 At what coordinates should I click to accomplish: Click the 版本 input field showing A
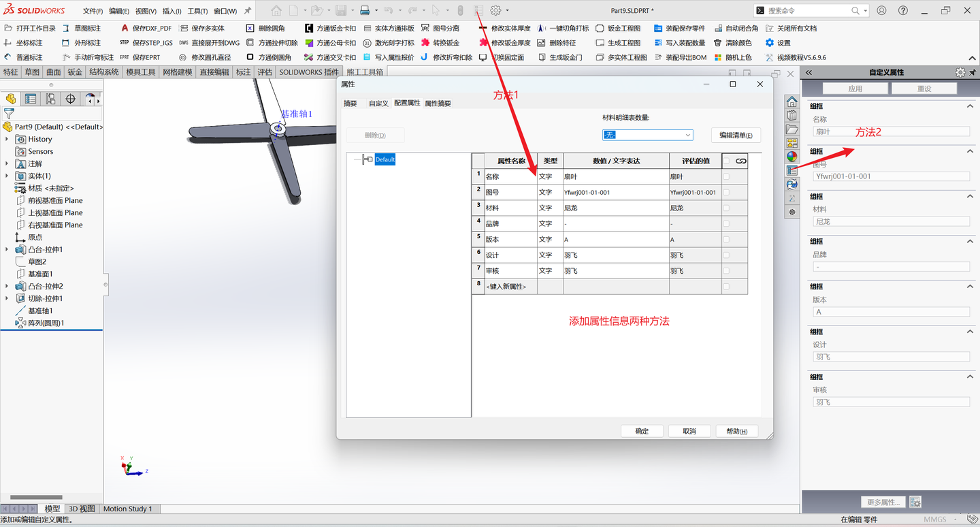[890, 310]
